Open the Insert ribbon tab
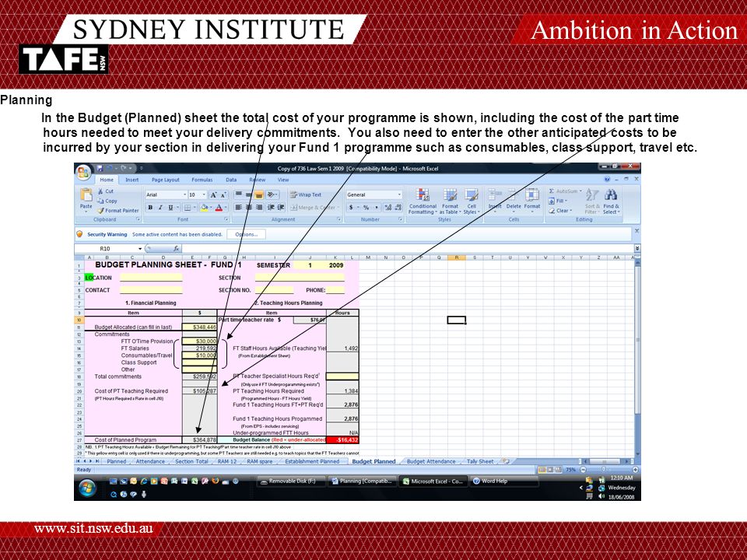The width and height of the screenshot is (747, 560). (132, 180)
